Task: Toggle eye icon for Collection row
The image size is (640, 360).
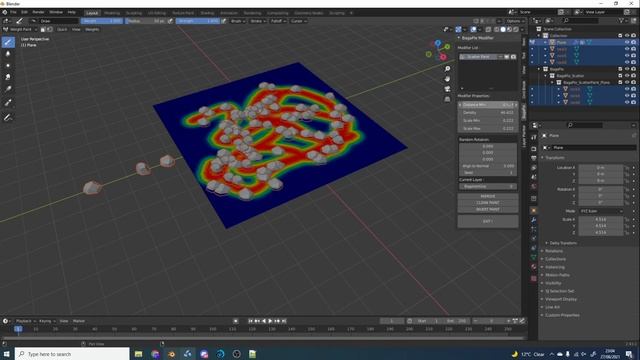Action: [627, 36]
